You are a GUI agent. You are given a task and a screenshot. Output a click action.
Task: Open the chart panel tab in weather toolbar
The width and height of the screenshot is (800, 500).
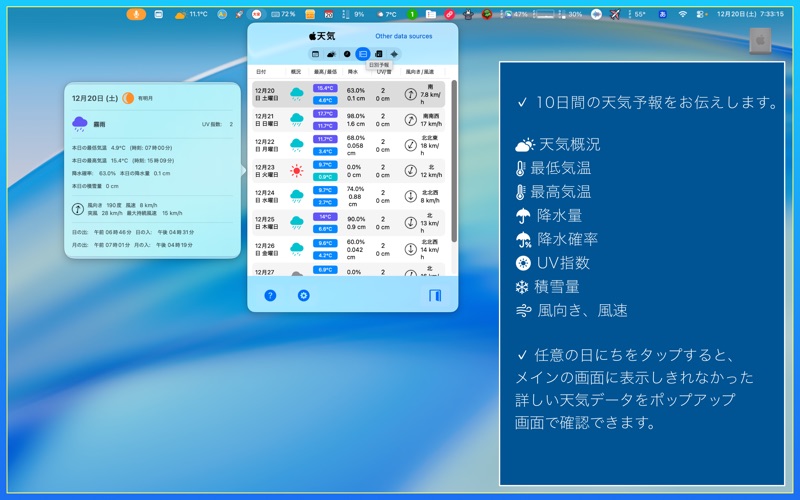pyautogui.click(x=379, y=54)
